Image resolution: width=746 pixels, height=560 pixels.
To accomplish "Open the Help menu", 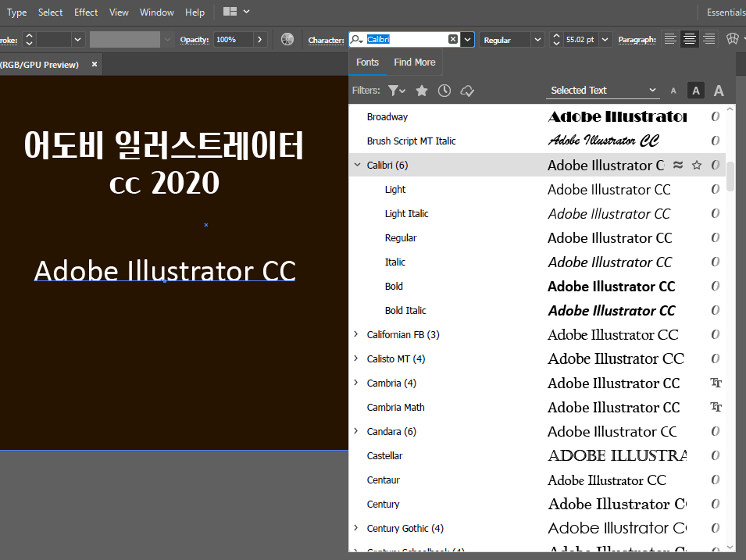I will (195, 12).
